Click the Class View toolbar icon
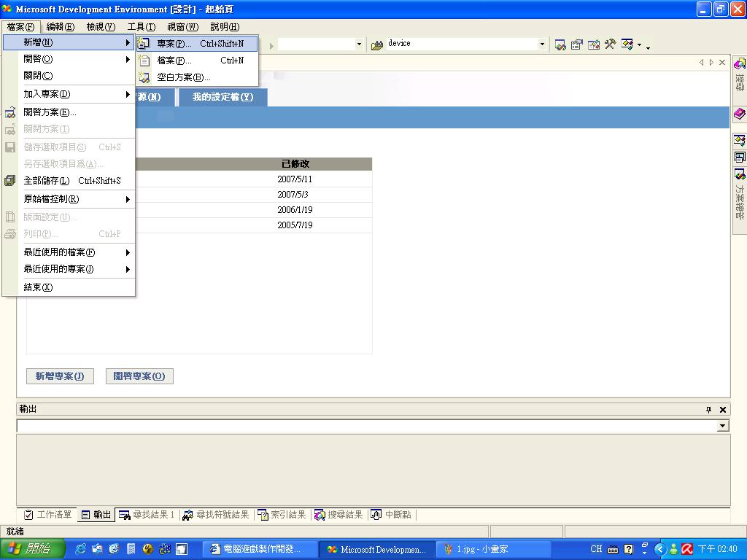This screenshot has height=560, width=747. coord(627,44)
